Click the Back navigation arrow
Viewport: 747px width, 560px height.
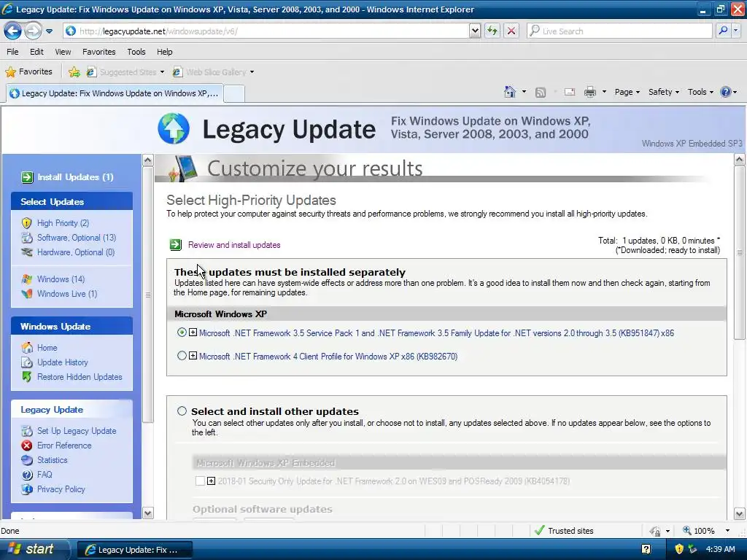click(12, 31)
